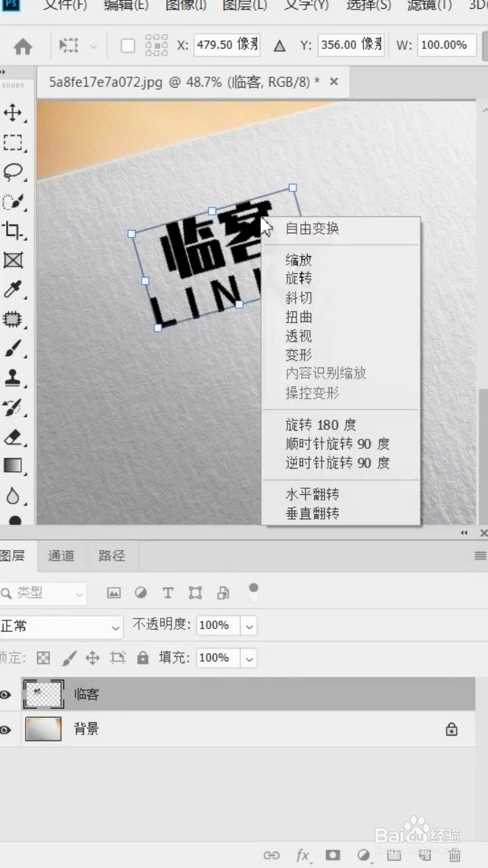Close the 5a8fe17e7a072.jpg document tab
Viewport: 488px width, 868px height.
[333, 81]
